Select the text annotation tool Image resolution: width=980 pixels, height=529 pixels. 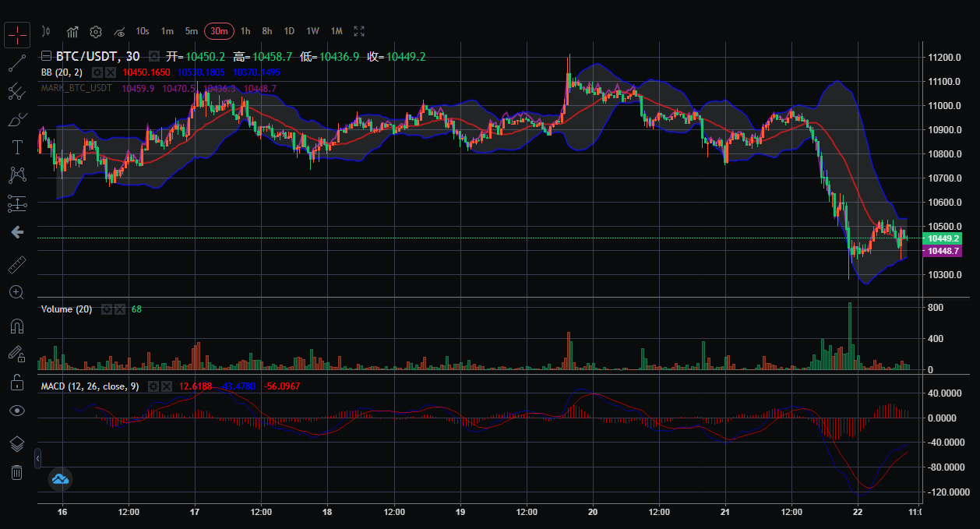16,146
